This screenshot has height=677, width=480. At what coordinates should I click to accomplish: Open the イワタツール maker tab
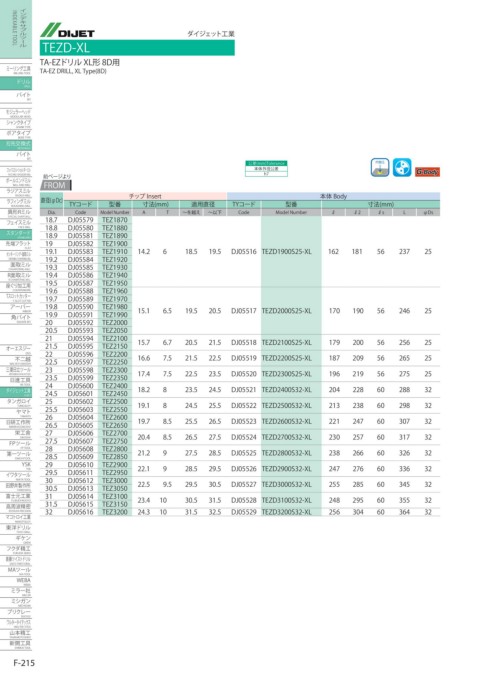click(16, 476)
